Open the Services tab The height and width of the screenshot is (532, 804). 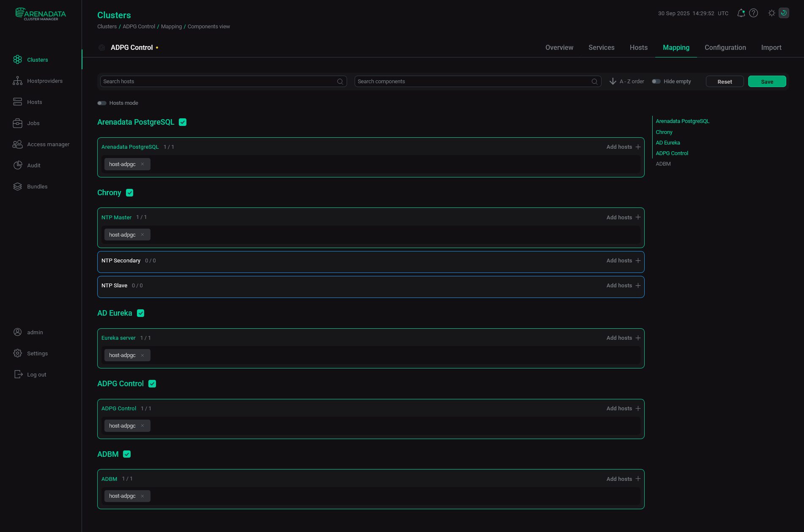coord(601,47)
